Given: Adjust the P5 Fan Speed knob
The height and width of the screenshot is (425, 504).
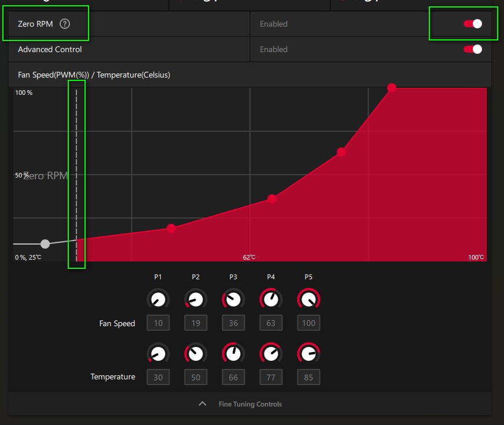Looking at the screenshot, I should pos(308,300).
